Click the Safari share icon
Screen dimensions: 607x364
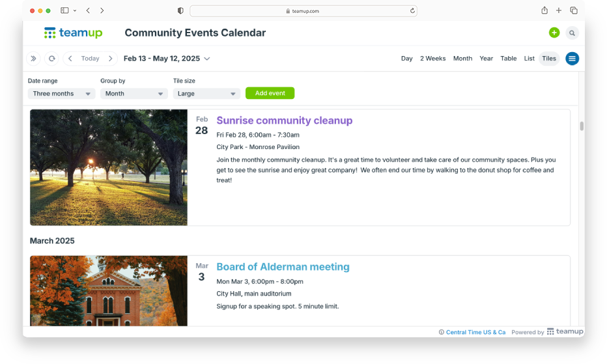544,10
